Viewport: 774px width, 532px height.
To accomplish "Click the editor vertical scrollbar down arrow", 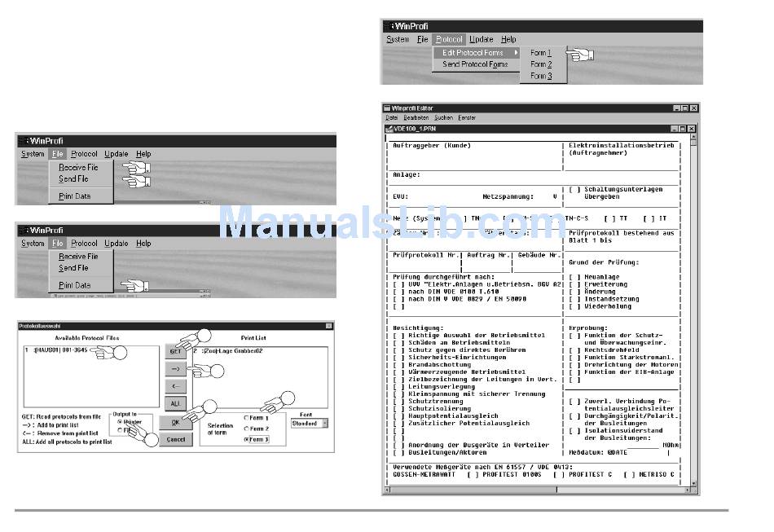I will [693, 484].
